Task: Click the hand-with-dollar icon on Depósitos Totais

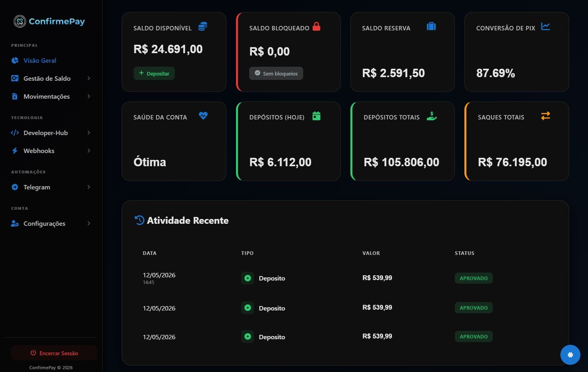Action: point(432,116)
